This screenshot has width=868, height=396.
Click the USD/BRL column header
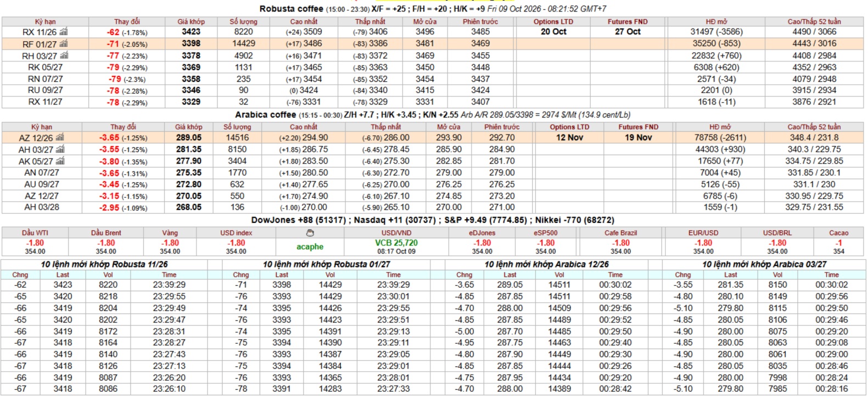[x=777, y=233]
